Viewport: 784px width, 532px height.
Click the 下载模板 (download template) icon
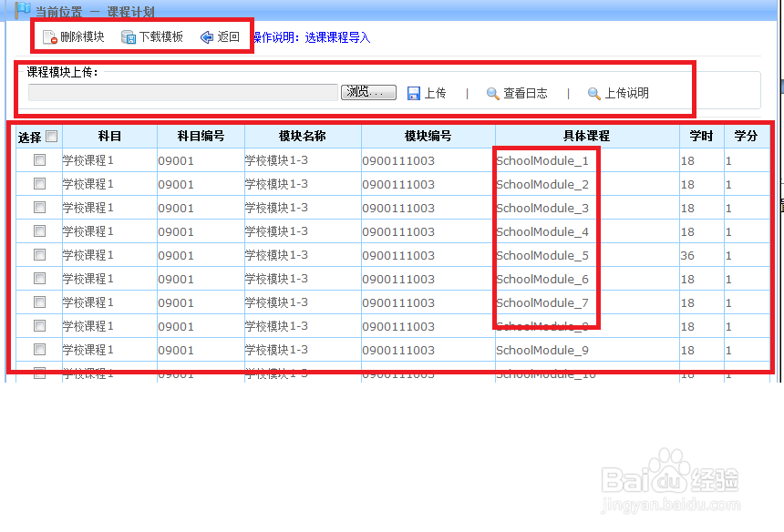click(x=129, y=37)
